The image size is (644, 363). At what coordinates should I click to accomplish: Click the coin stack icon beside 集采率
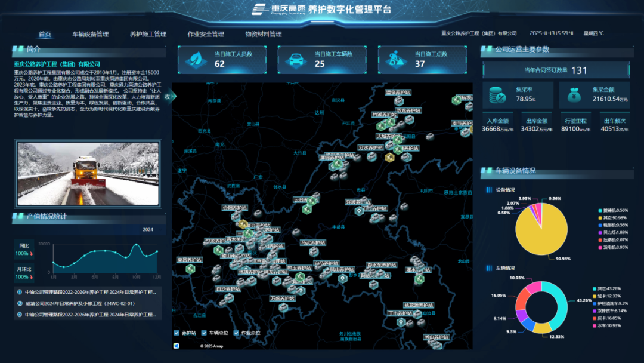497,95
